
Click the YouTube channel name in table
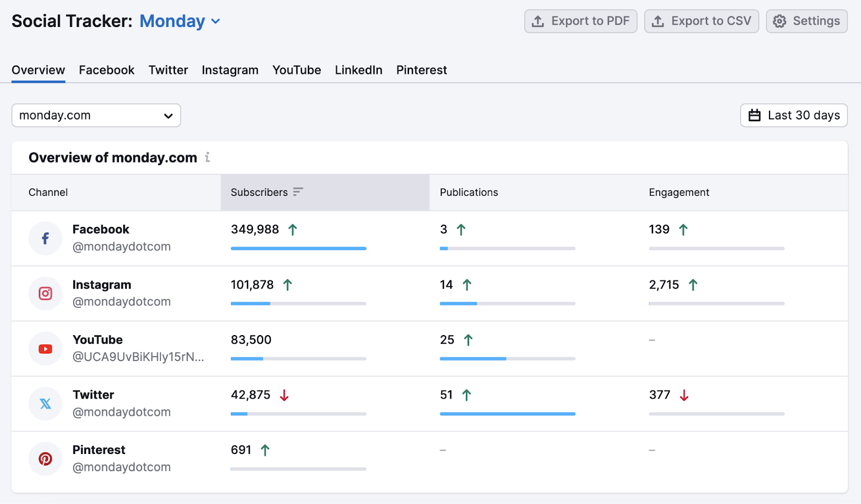(x=97, y=339)
